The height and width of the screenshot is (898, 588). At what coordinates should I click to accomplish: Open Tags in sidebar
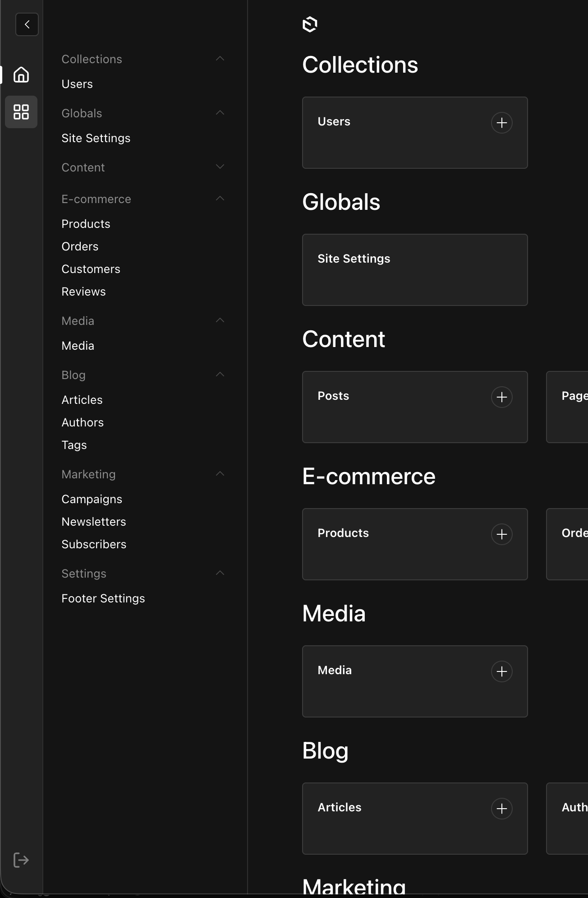pyautogui.click(x=74, y=445)
